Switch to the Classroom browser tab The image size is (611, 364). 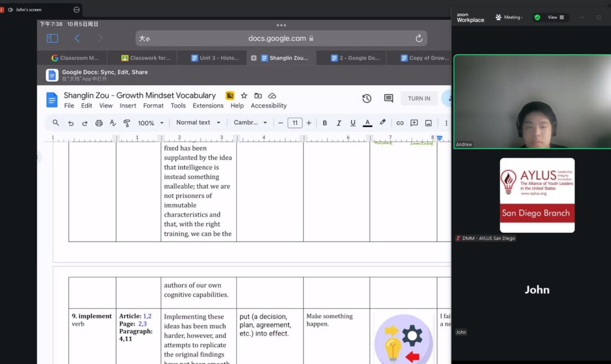75,58
